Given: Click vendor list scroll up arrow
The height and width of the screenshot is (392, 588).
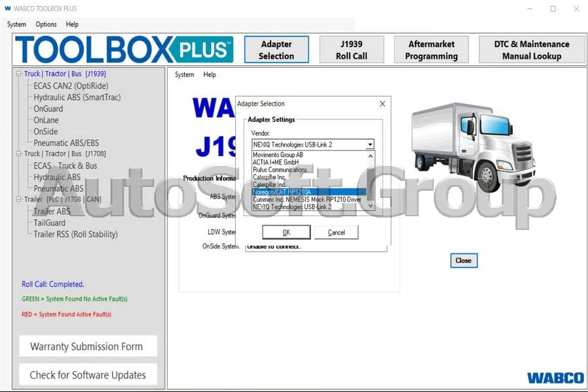Looking at the screenshot, I should 370,155.
